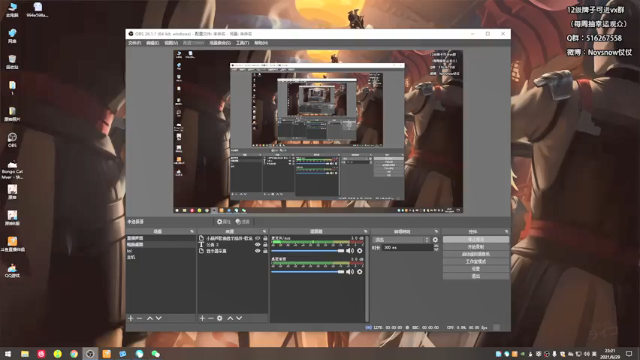640x360 pixels.
Task: Open the Windows Start menu
Action: tap(8, 354)
